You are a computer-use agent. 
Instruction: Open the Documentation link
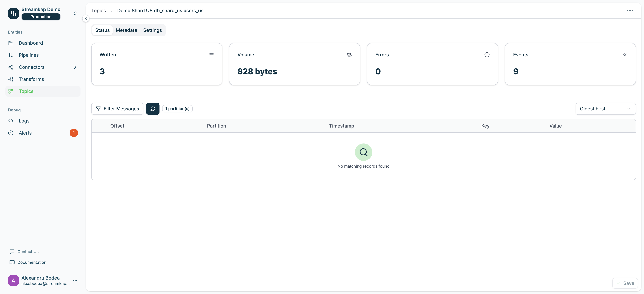click(32, 262)
